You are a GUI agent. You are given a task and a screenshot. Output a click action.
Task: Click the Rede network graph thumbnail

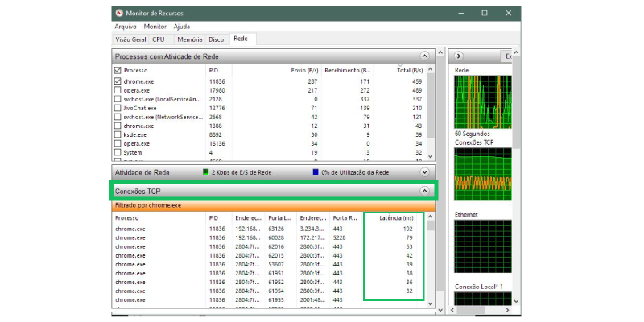(484, 102)
